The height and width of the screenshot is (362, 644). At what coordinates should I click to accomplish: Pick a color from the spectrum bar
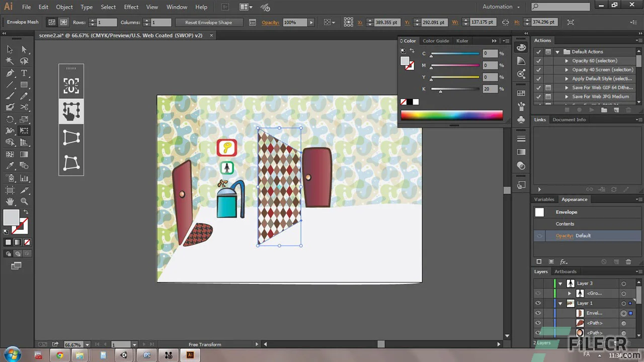click(x=452, y=115)
